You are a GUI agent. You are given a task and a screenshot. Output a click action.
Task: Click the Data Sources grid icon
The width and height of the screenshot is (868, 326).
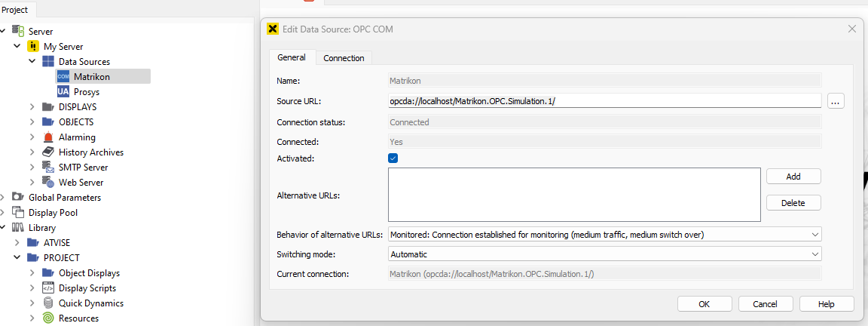(48, 62)
